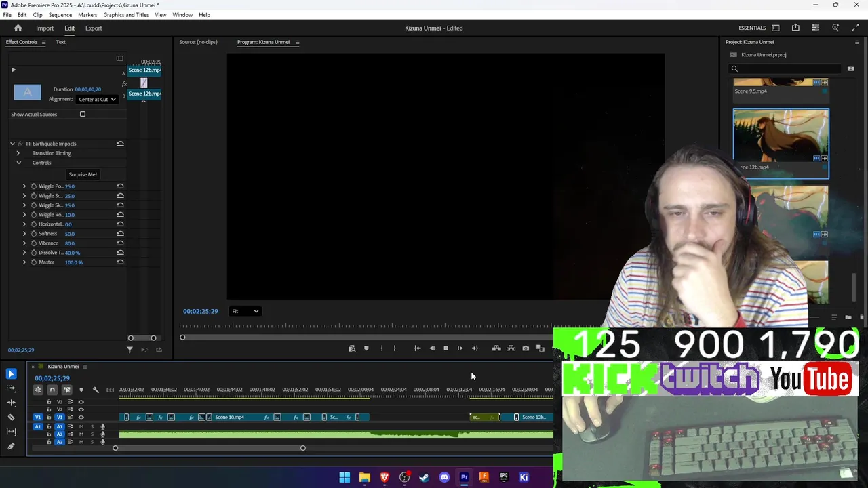Viewport: 868px width, 488px height.
Task: Check Show Actual Sources checkbox
Action: pos(83,114)
